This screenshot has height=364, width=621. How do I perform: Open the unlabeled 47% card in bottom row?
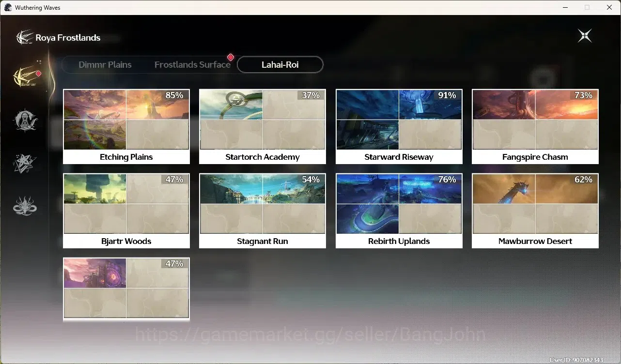click(x=126, y=288)
